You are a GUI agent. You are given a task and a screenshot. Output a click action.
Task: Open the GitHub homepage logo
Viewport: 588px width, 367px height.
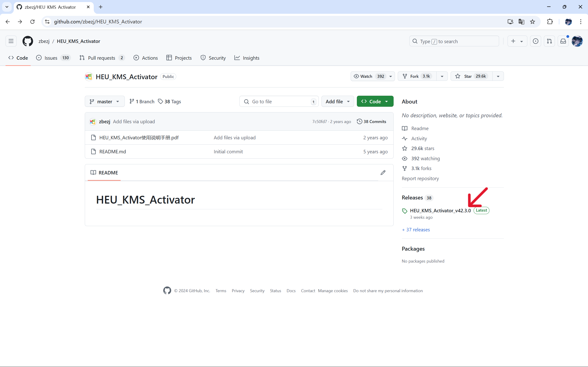click(x=28, y=41)
